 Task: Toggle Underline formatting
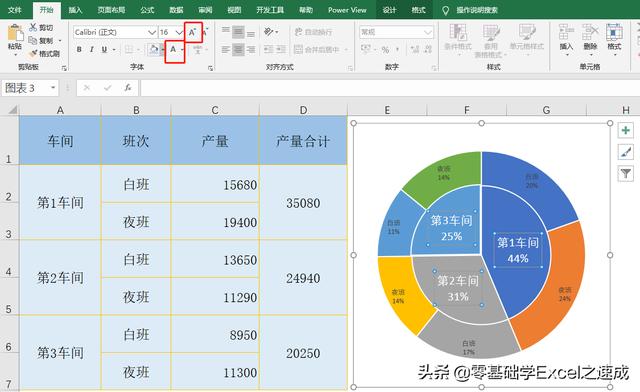(x=104, y=49)
